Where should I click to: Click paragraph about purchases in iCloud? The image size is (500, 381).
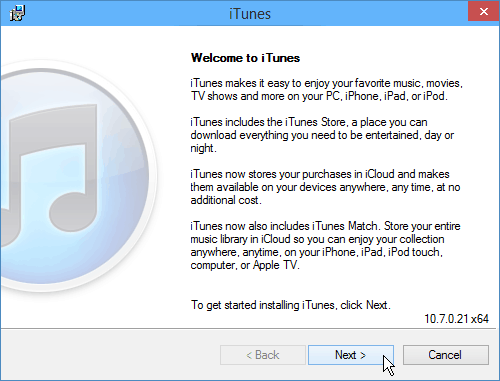click(x=325, y=187)
